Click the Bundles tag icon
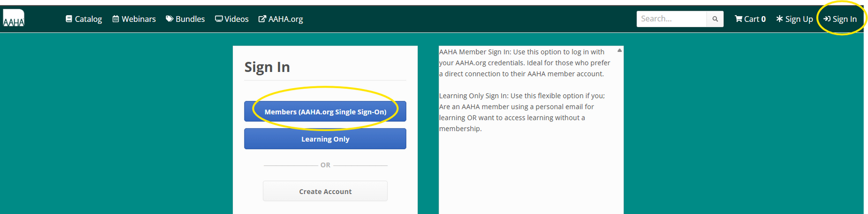Screen dimensions: 868x214 point(170,19)
